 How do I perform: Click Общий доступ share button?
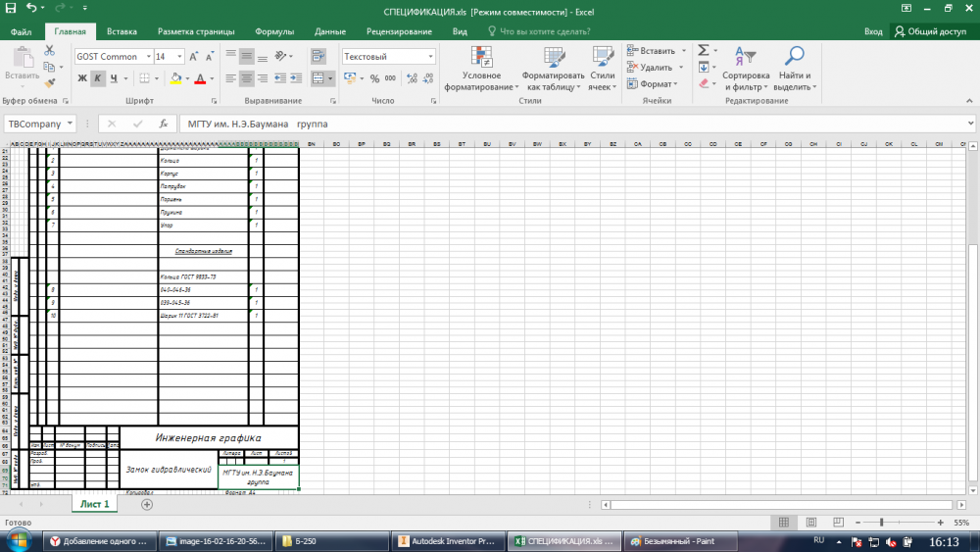(930, 31)
